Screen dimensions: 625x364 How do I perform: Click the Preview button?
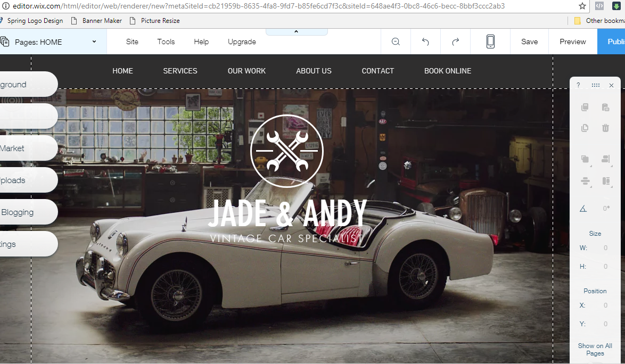tap(573, 42)
